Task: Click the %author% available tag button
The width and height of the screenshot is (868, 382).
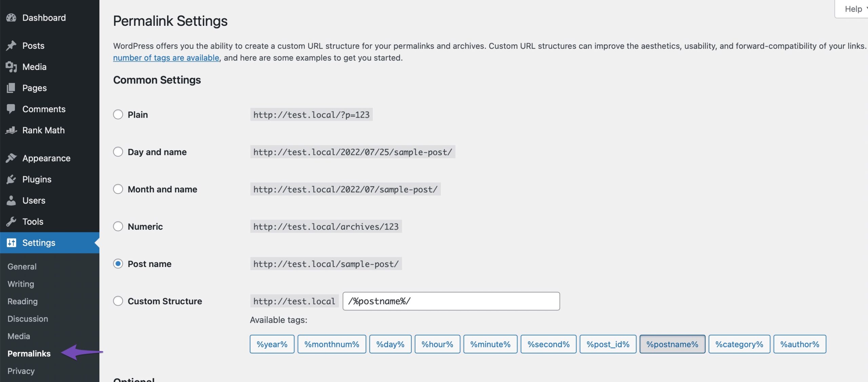Action: (x=800, y=343)
